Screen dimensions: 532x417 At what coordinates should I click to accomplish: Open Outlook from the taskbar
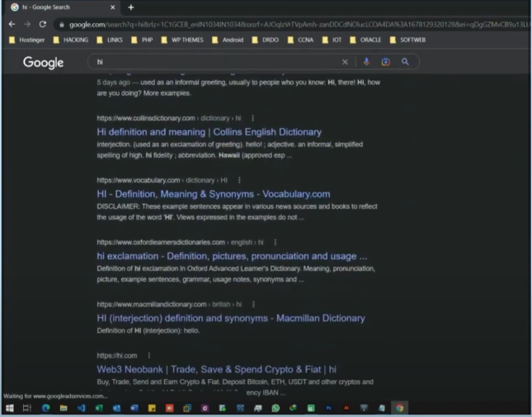point(116,408)
